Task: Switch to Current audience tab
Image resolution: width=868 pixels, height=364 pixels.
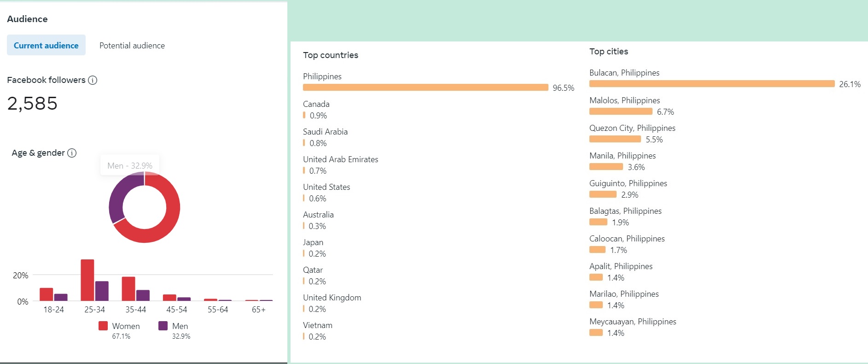Action: point(46,45)
